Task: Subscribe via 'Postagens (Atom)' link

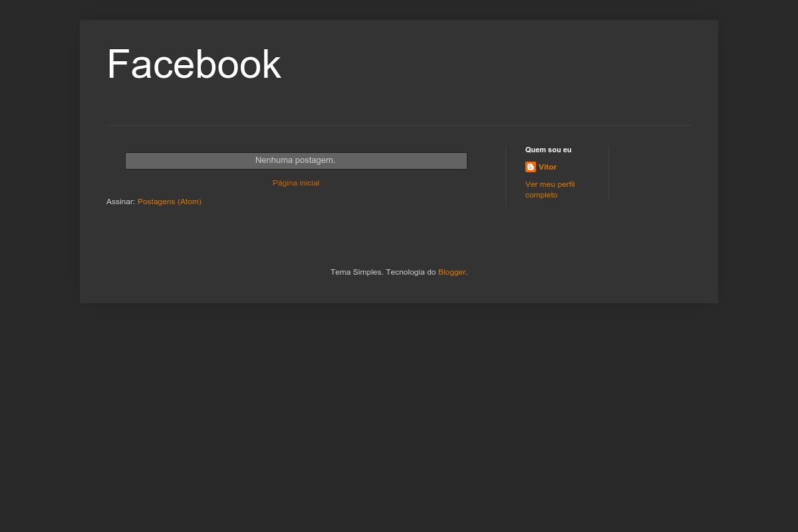Action: 170,201
